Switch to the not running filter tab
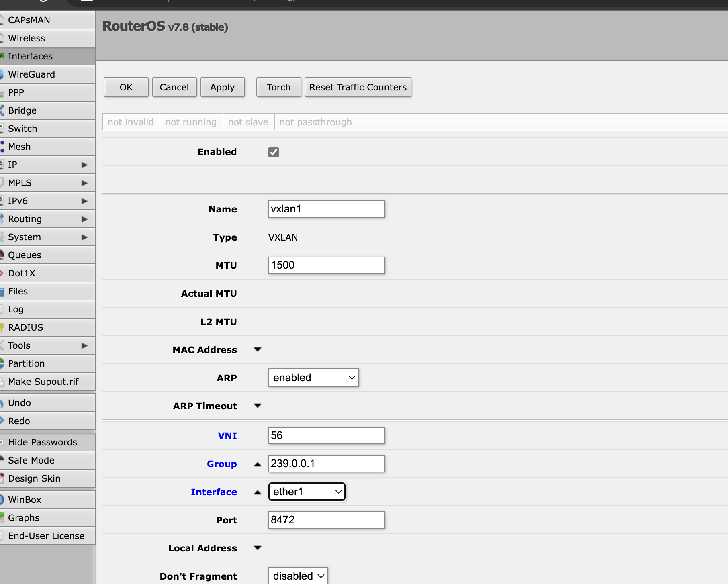This screenshot has width=728, height=584. pyautogui.click(x=191, y=122)
